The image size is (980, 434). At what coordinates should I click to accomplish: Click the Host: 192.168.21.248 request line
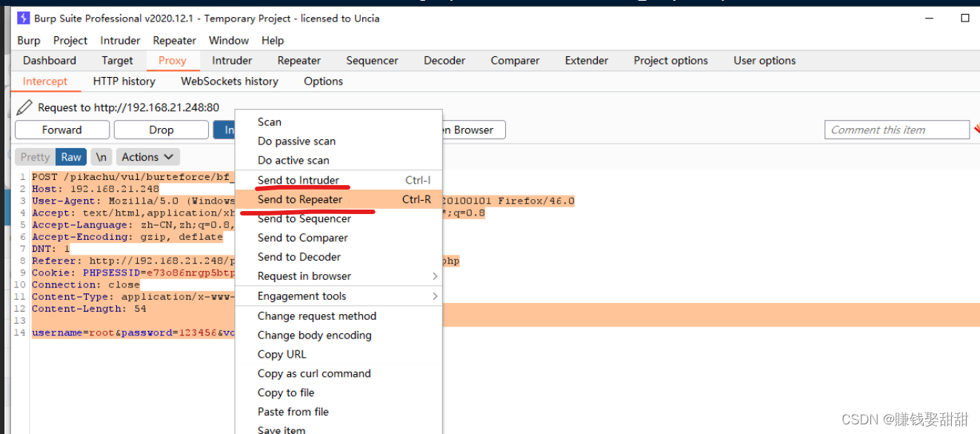click(96, 189)
